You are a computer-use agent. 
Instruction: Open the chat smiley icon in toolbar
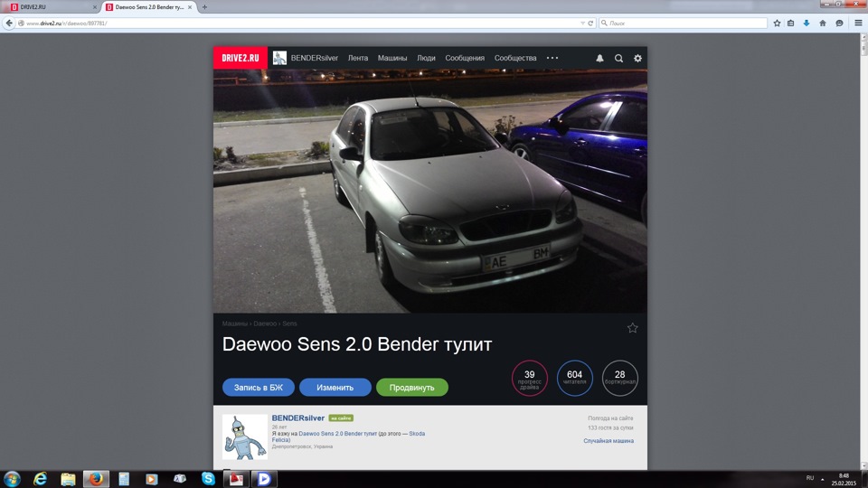point(839,23)
